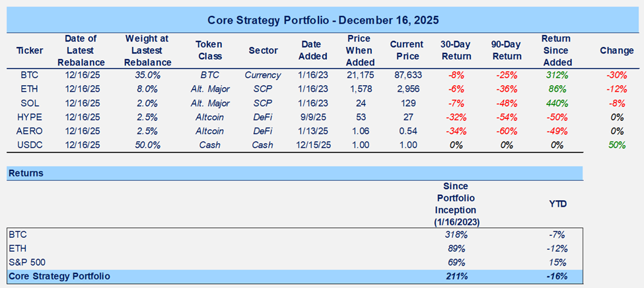Select the Returns section header bar
The width and height of the screenshot is (644, 288).
295,173
